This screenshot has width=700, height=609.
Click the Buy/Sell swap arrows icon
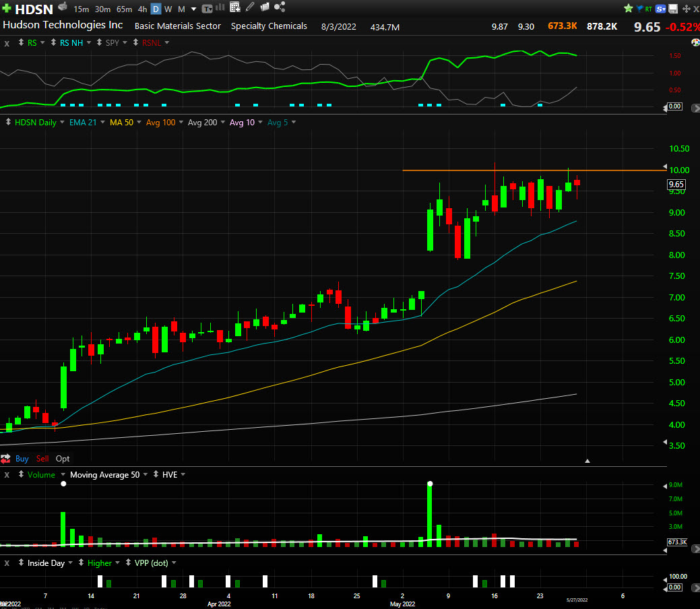(x=5, y=459)
